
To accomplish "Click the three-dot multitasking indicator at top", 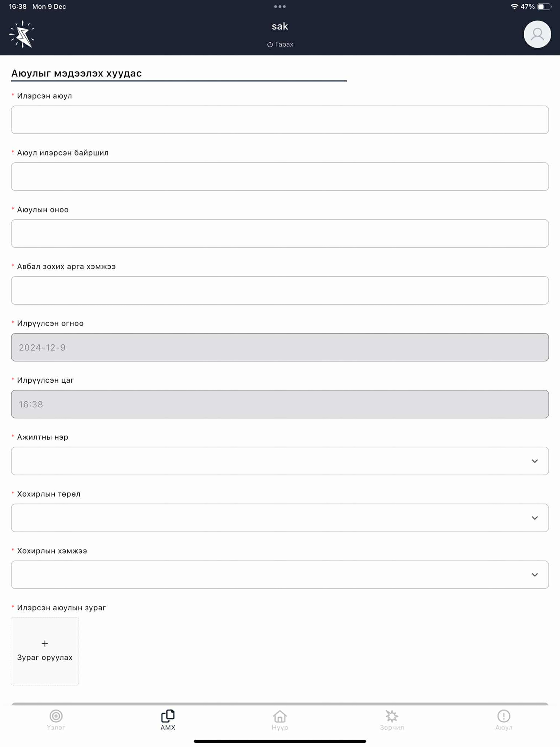I will coord(280,6).
